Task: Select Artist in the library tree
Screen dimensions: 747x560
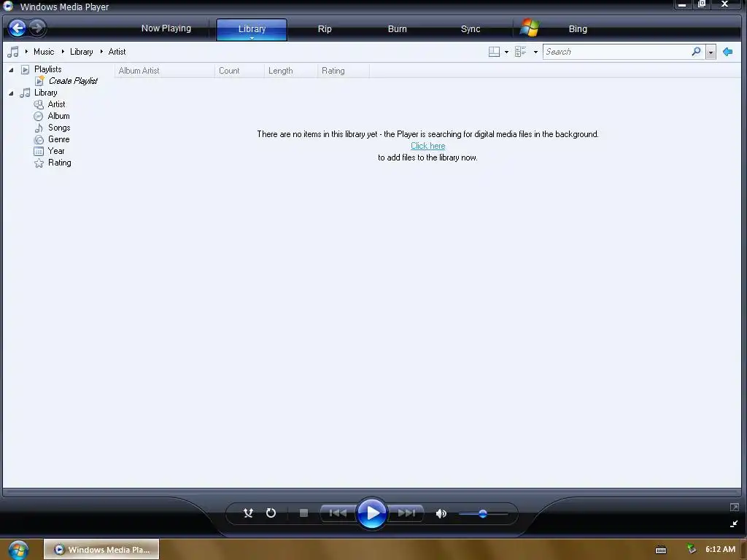Action: [56, 104]
